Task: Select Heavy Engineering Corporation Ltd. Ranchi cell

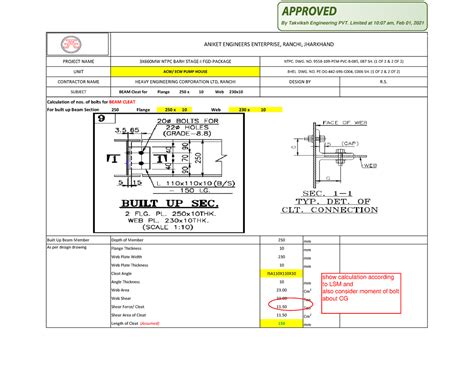Action: tap(185, 82)
